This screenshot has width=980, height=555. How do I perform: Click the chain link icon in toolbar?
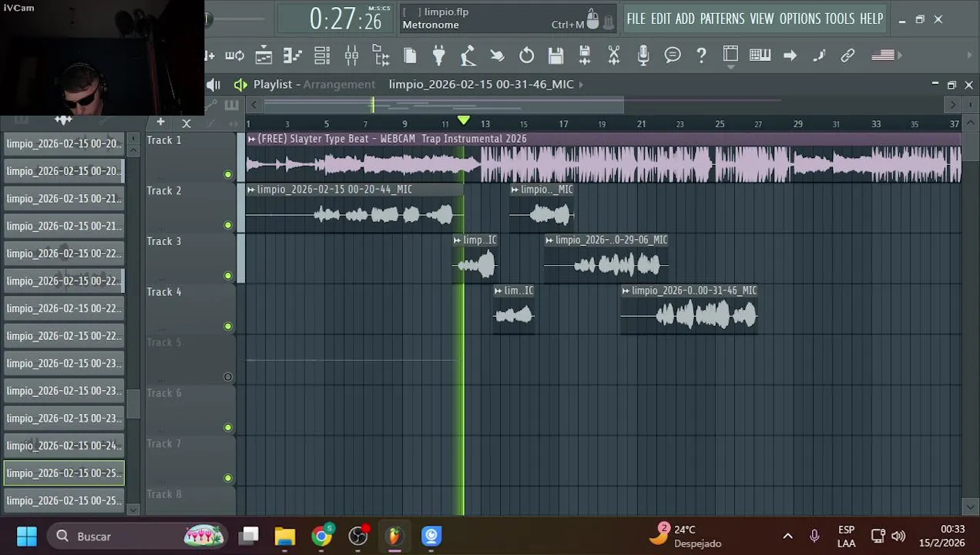847,55
